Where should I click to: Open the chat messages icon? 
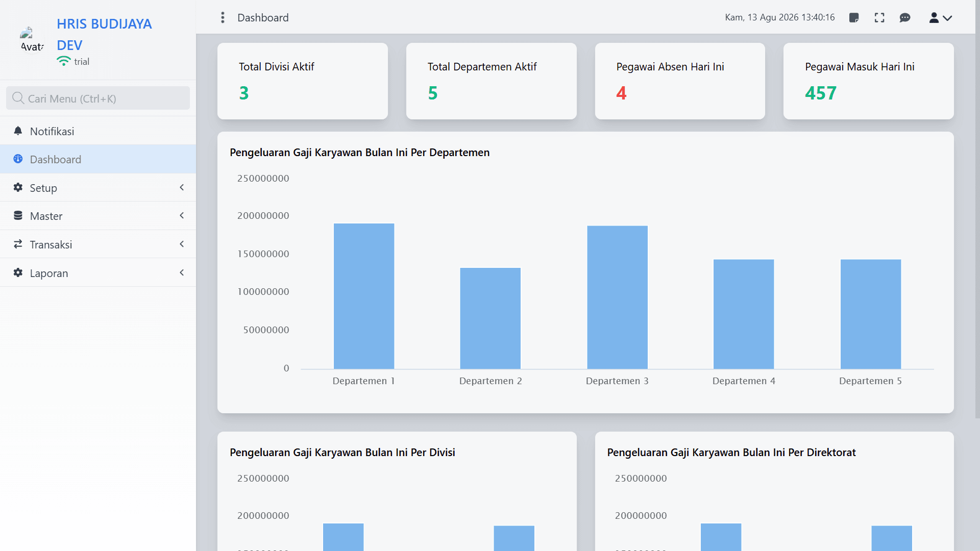905,18
